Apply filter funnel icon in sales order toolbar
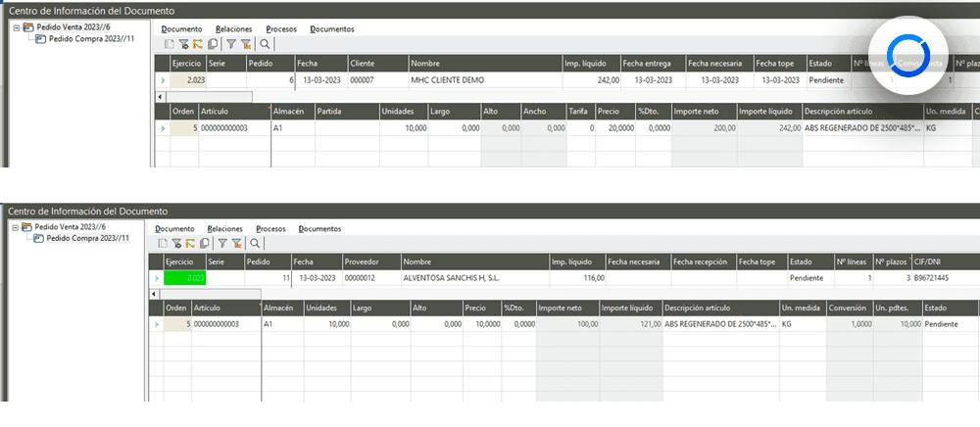Screen dimensions: 980x427 (x=230, y=44)
